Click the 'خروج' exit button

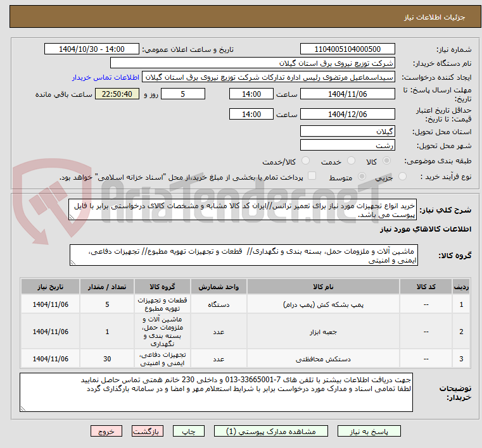[x=106, y=431]
